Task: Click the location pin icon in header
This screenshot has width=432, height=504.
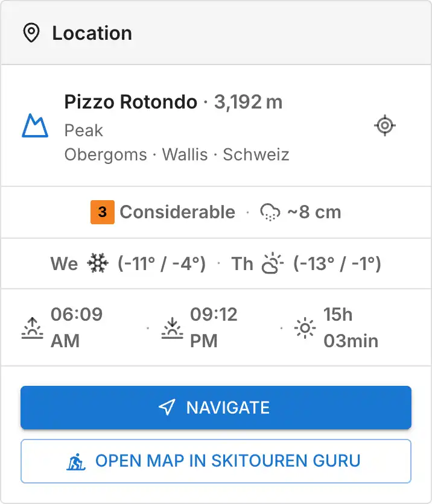Action: pos(31,33)
